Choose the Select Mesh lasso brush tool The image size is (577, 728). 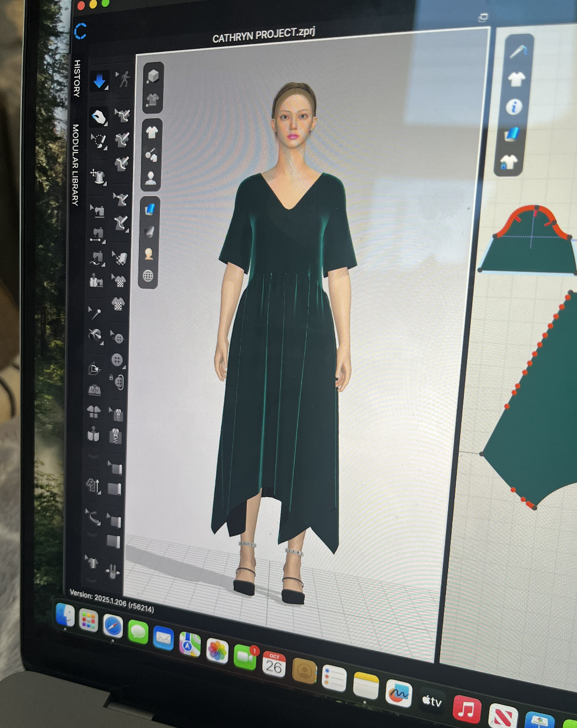[x=98, y=140]
